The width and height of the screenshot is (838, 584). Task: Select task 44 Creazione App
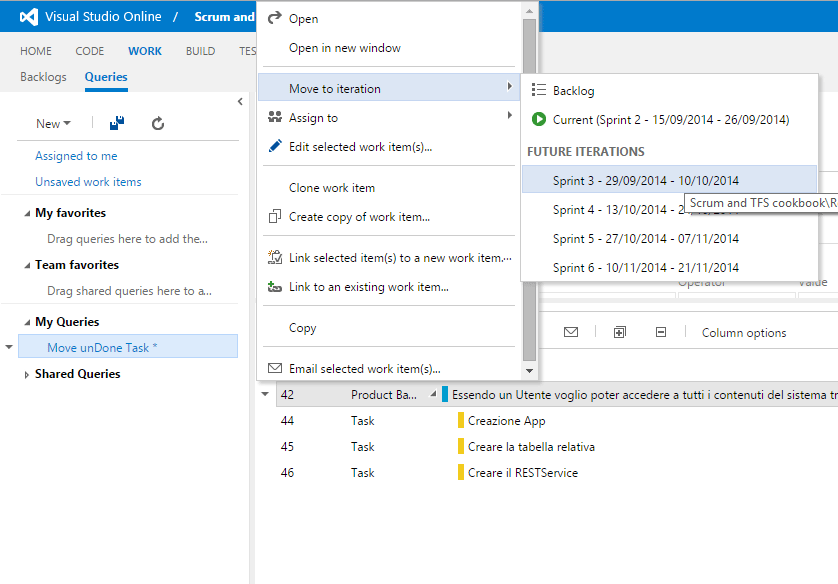[x=506, y=421]
